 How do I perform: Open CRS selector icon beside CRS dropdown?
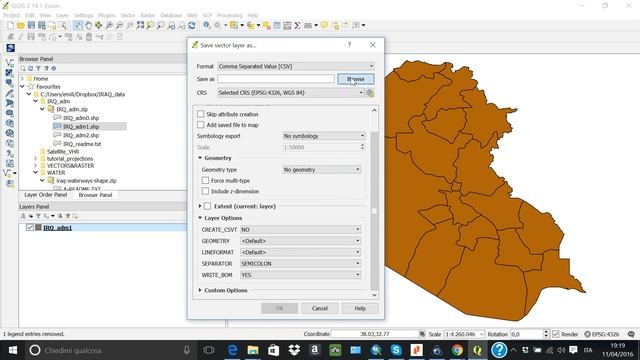(370, 93)
